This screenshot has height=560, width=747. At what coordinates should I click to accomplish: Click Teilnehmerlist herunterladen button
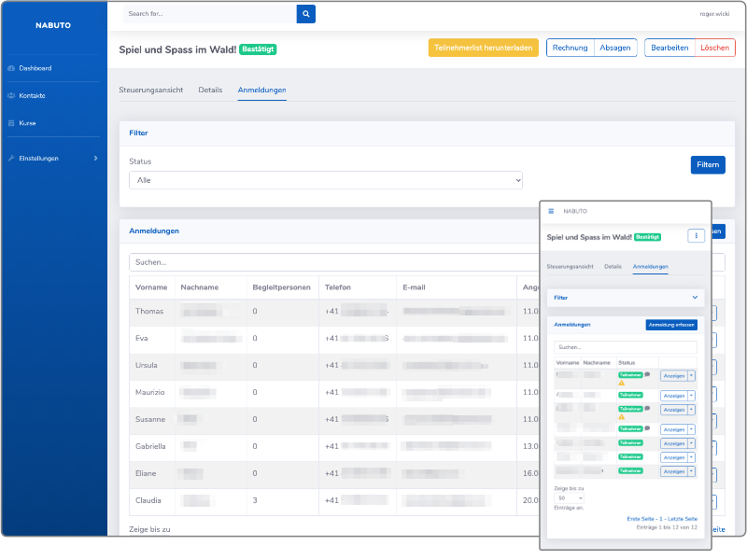click(x=483, y=48)
